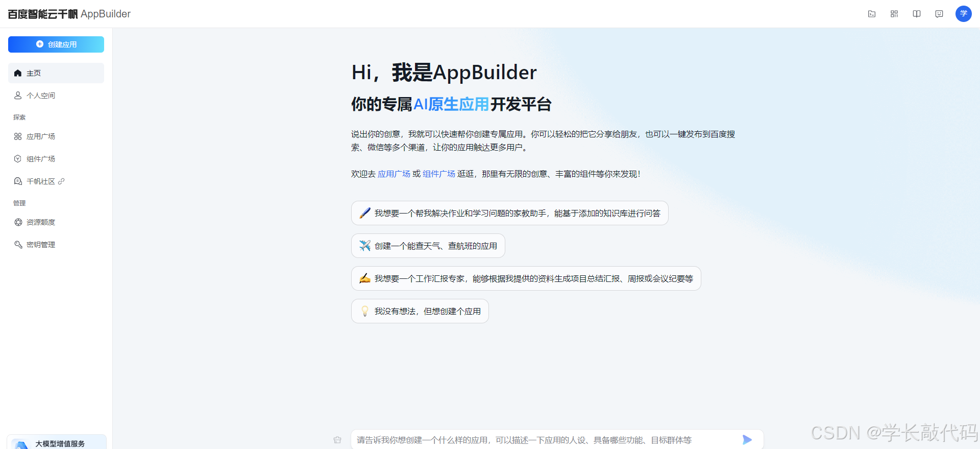Click the smiley feedback chat icon
Viewport: 980px width, 449px height.
(939, 14)
